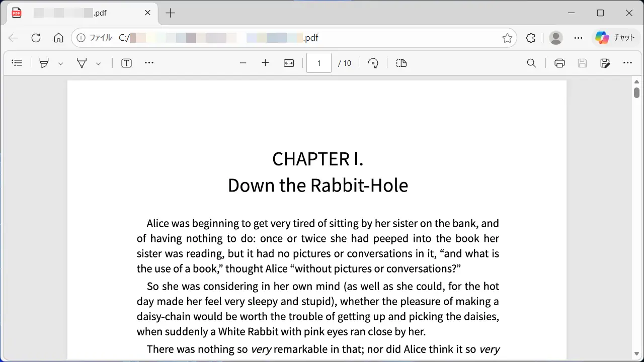Zoom in on the PDF
Viewport: 644px width, 362px height.
click(x=266, y=63)
